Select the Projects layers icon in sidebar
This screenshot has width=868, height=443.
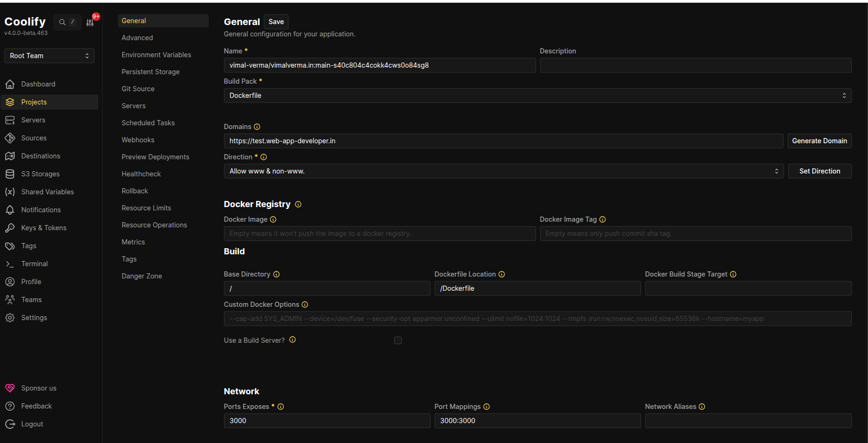tap(10, 102)
